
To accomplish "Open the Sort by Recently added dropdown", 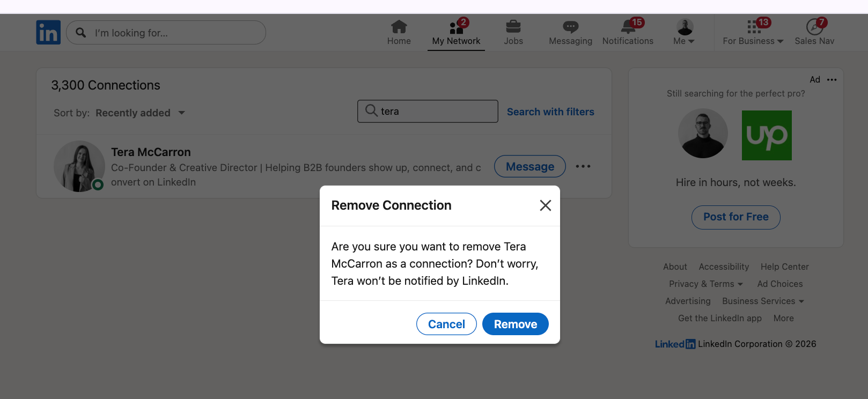I will (140, 113).
